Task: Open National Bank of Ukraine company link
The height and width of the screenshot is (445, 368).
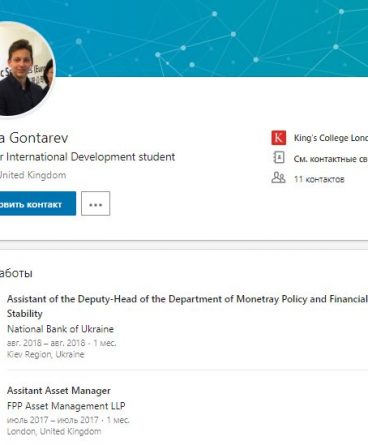Action: coord(60,329)
